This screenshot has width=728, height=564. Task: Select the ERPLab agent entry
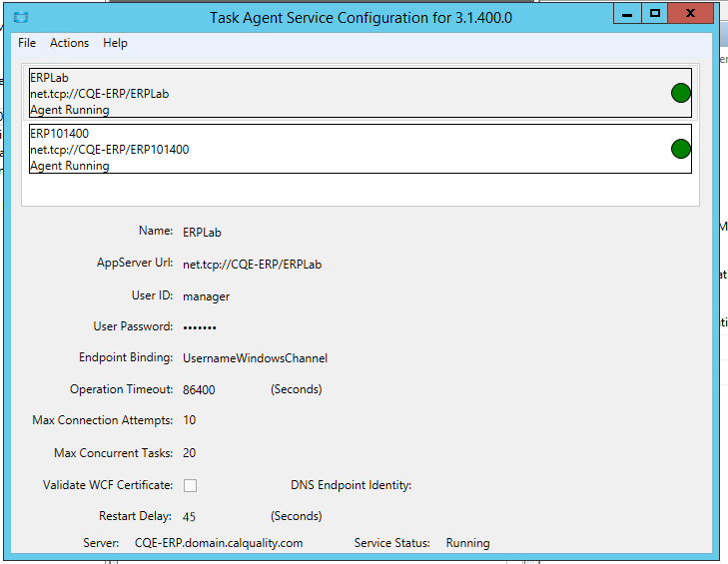pos(361,93)
